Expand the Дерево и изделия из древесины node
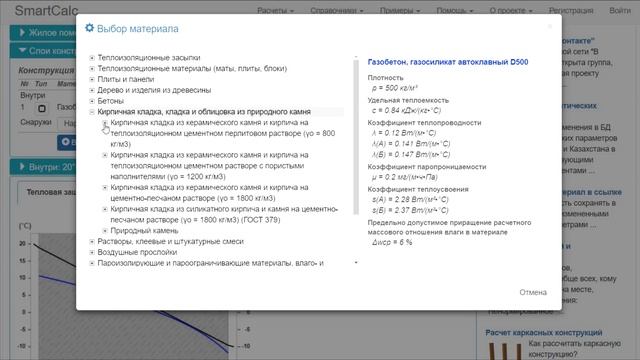This screenshot has height=360, width=640. [92, 90]
